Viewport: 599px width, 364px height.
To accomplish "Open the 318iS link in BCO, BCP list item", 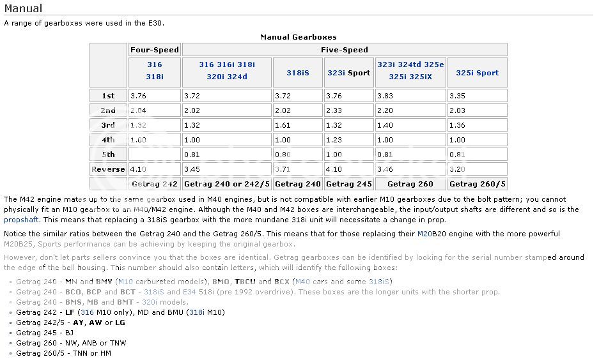I will (155, 292).
